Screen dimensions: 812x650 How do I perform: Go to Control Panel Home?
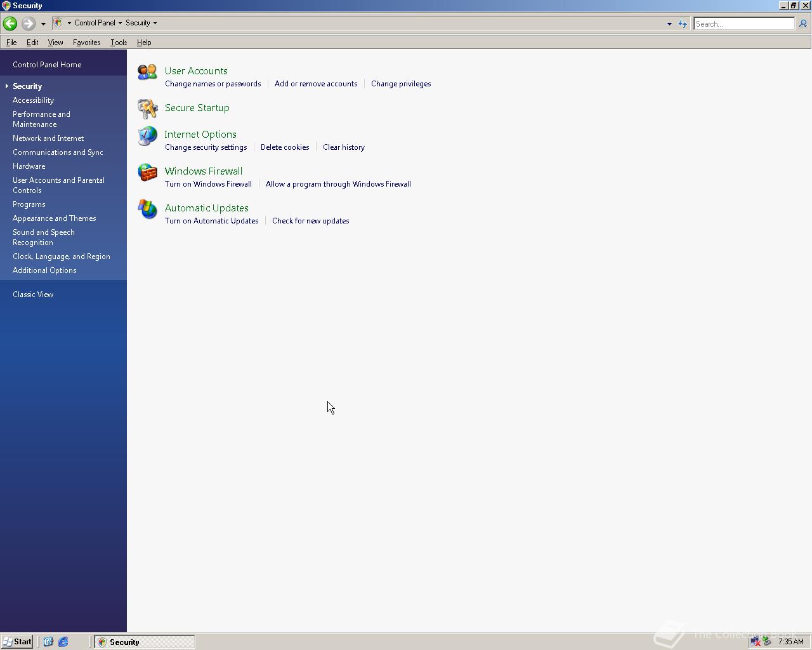coord(47,65)
